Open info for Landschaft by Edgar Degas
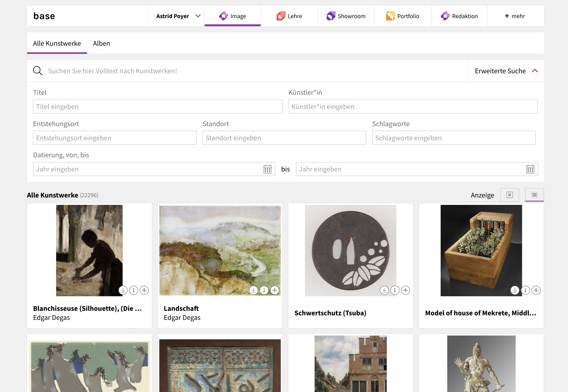Image resolution: width=568 pixels, height=392 pixels. tap(264, 290)
